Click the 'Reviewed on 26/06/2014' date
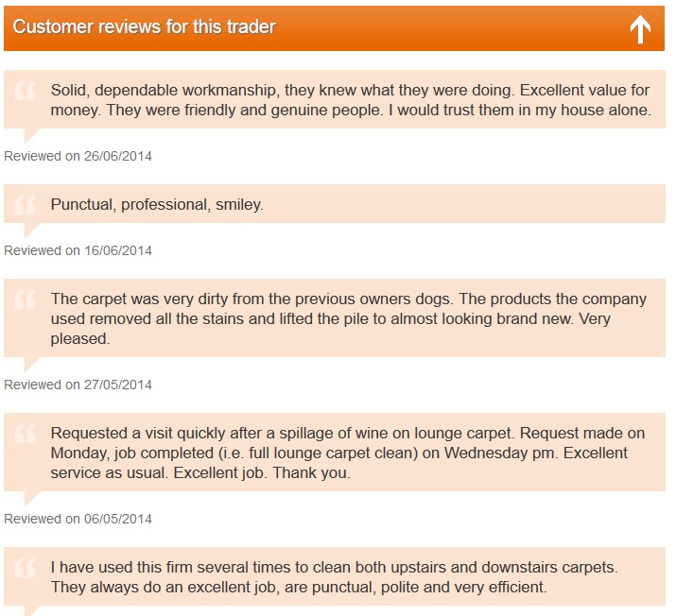 (78, 156)
